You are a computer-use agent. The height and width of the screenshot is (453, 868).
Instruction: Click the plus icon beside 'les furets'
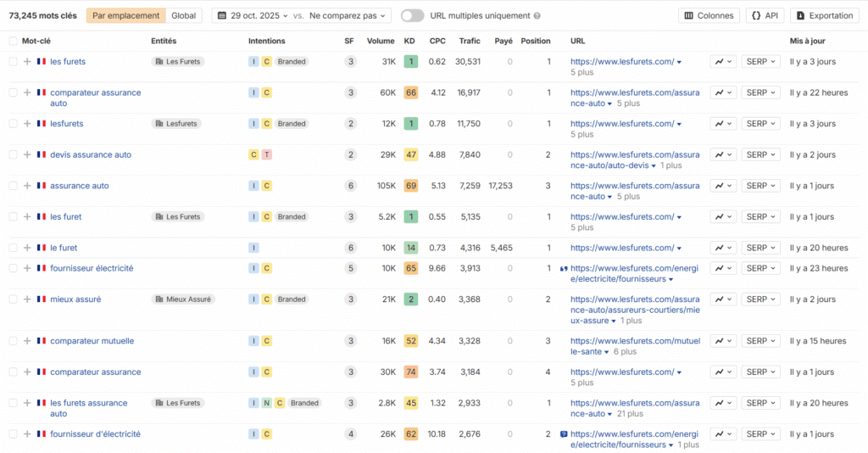pos(27,61)
